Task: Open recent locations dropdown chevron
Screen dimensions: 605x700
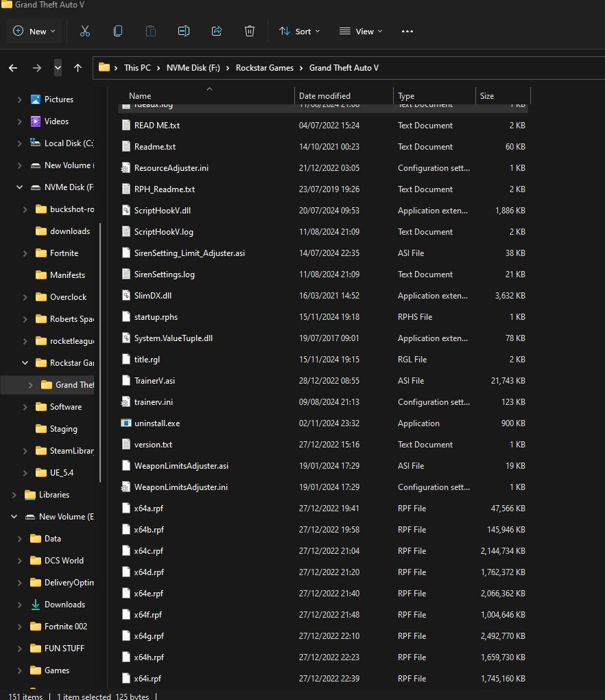Action: (58, 67)
